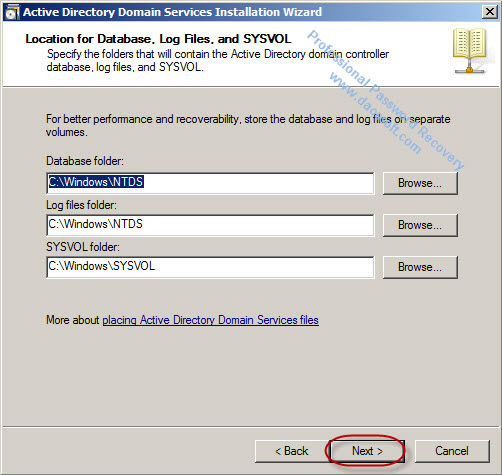Close the Installation Wizard window
Viewport: 502px width, 475px height.
tap(490, 12)
